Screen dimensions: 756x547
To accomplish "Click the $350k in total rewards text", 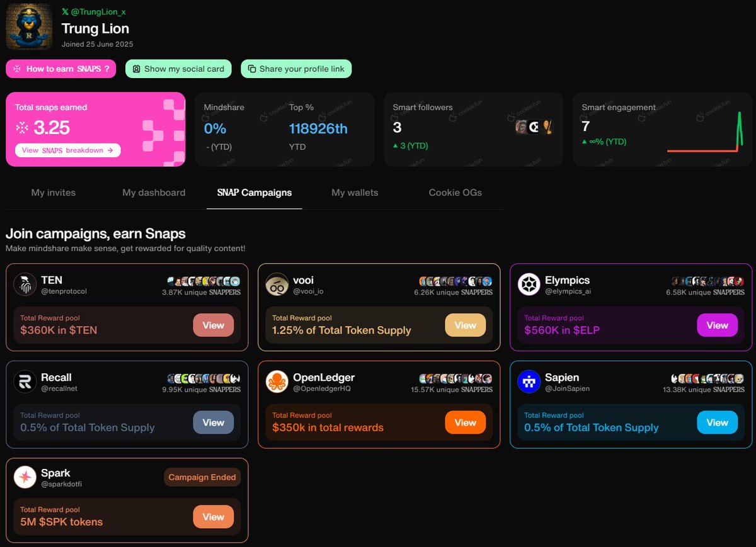I will [x=328, y=427].
